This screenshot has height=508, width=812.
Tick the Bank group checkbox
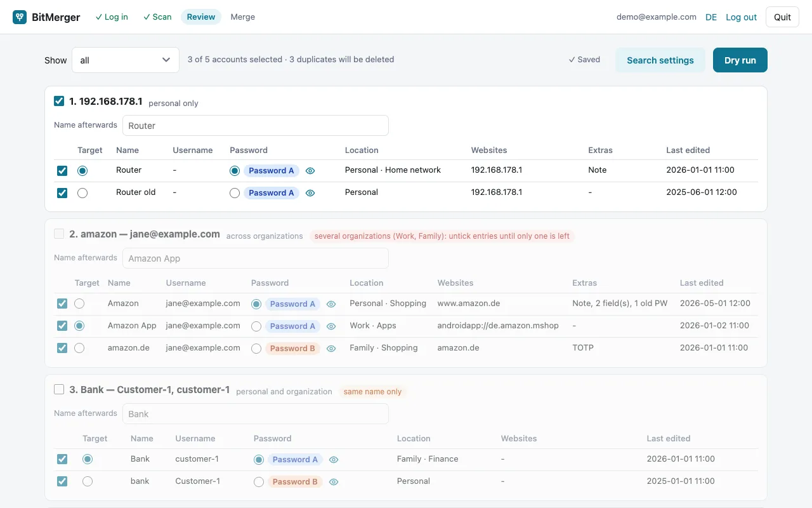pyautogui.click(x=59, y=389)
